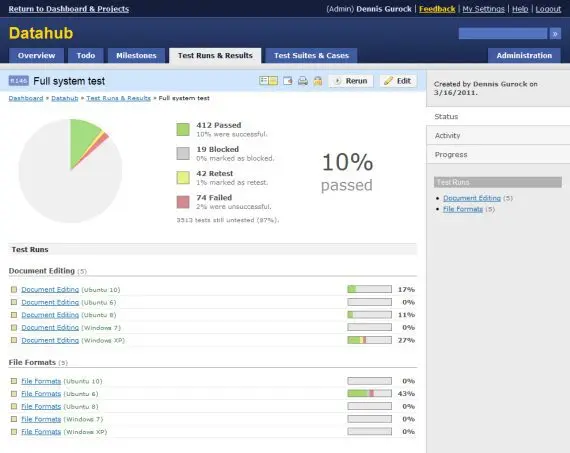Click the run icon for Document Editing Windows 7
The image size is (570, 453).
(14, 328)
